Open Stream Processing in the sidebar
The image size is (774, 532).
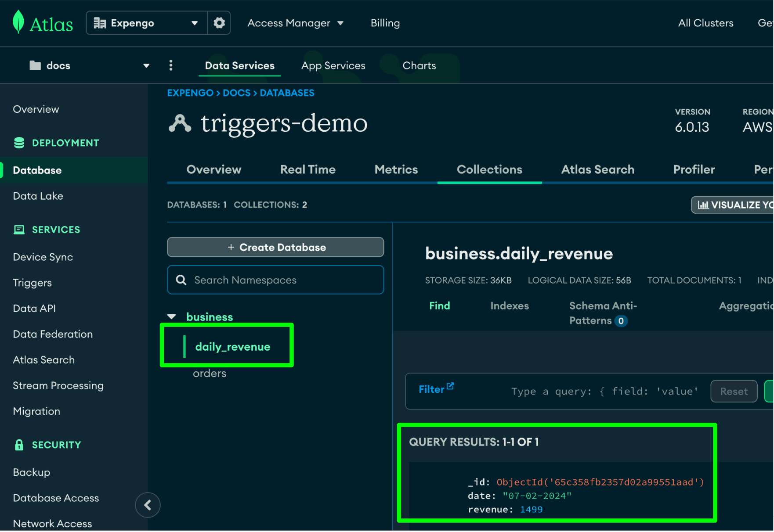point(58,386)
